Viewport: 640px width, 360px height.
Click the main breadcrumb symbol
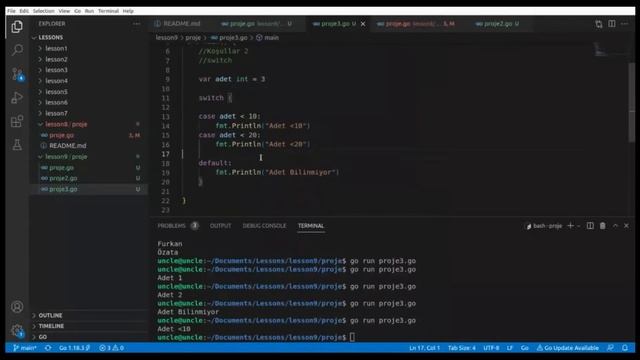(x=271, y=38)
